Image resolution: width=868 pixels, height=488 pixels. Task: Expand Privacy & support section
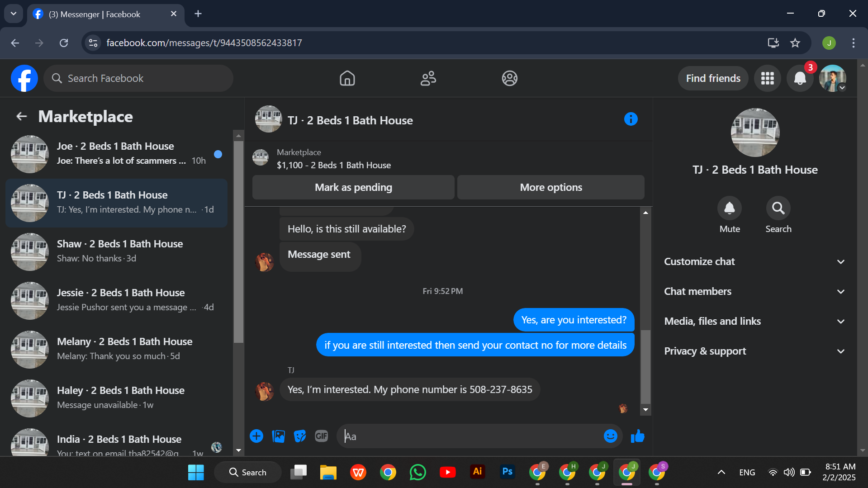pos(754,351)
